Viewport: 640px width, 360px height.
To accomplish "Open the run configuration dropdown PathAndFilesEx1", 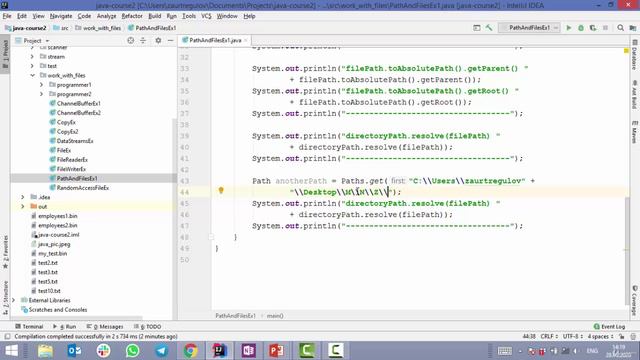I will pyautogui.click(x=529, y=28).
